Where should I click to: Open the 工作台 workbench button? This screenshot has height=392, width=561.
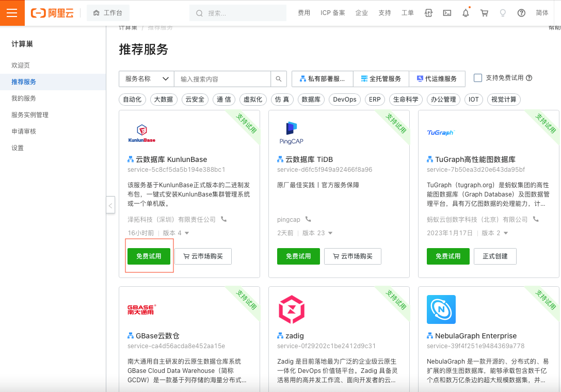(x=108, y=13)
